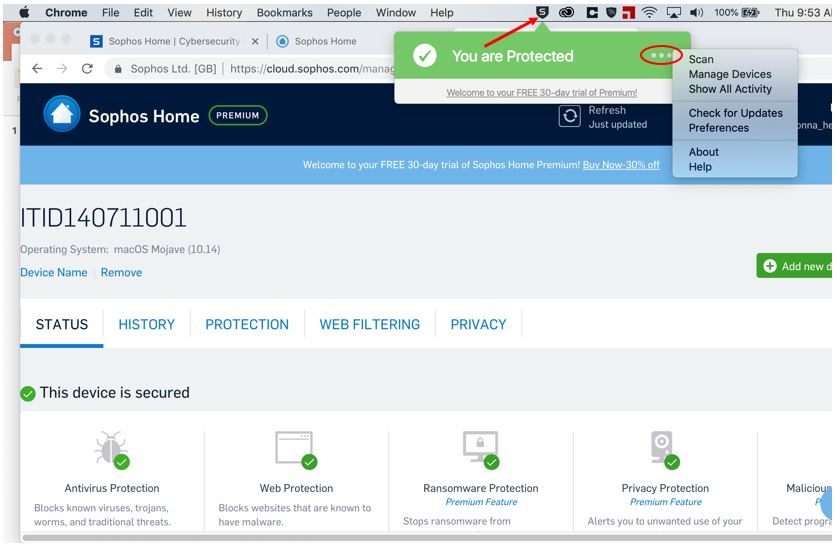The height and width of the screenshot is (548, 837).
Task: Click the green checkmark in You are Protected
Action: click(425, 55)
